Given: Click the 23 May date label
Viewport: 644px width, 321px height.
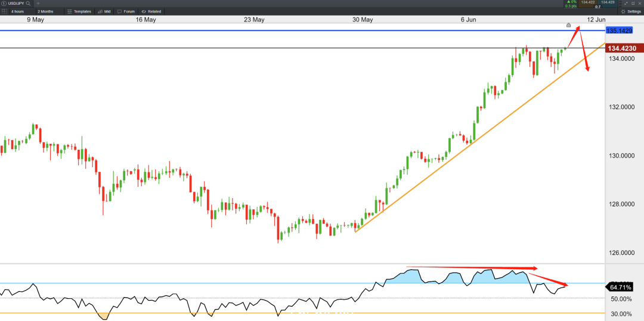Looking at the screenshot, I should (254, 20).
